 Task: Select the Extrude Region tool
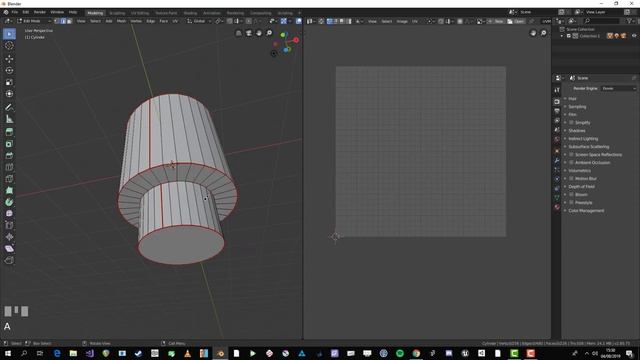[9, 132]
